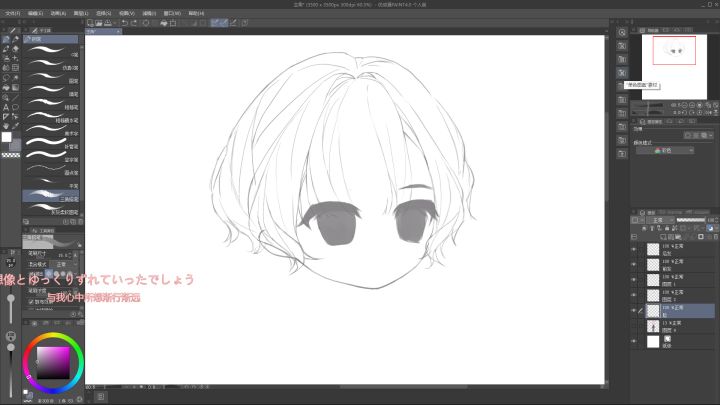Select the 签字笔 brush preset

coord(51,157)
